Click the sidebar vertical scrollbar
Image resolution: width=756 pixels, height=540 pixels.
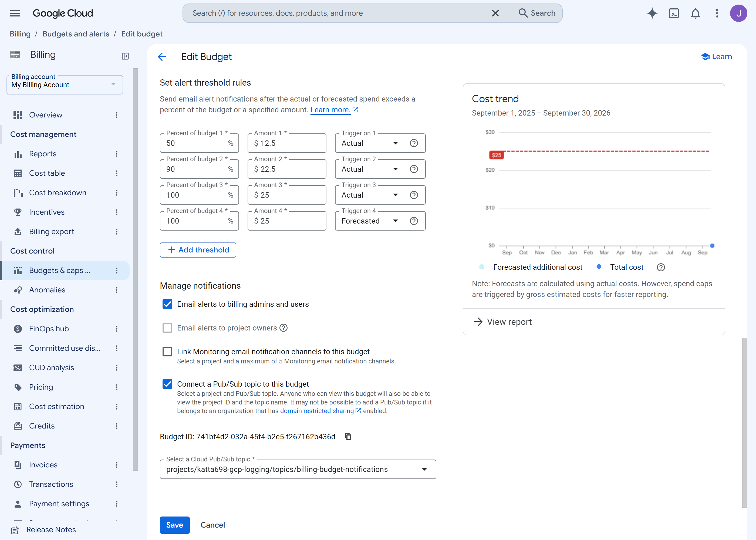[135, 269]
